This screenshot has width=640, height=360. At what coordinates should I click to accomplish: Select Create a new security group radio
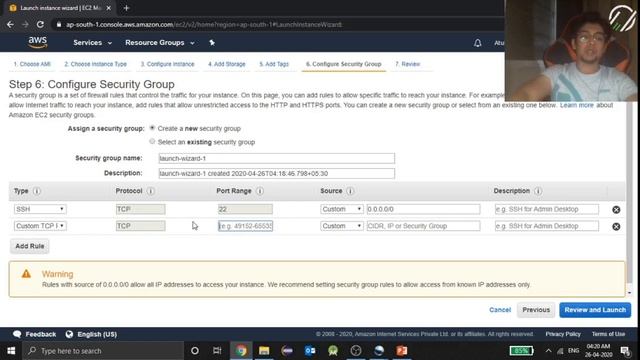pyautogui.click(x=152, y=128)
